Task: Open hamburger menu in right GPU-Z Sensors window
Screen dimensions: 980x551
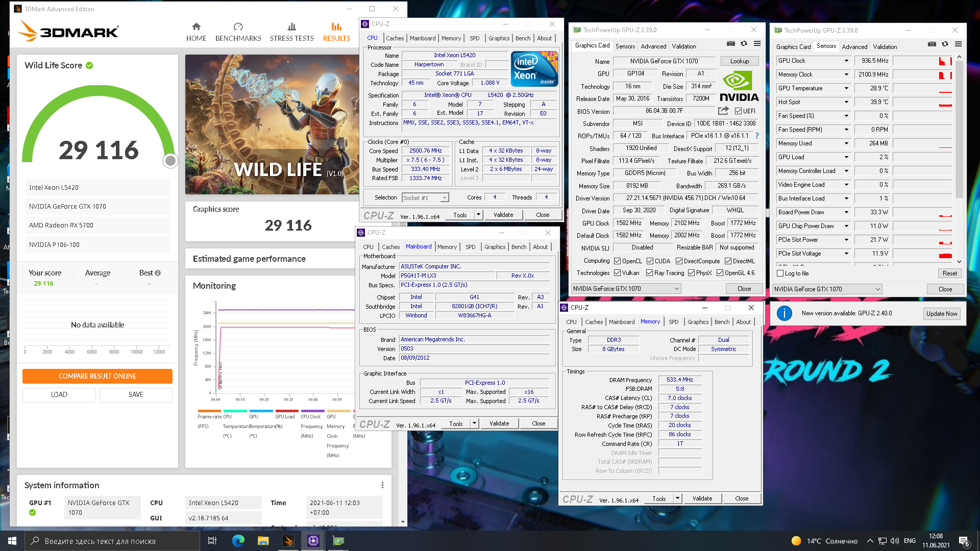Action: tap(959, 44)
